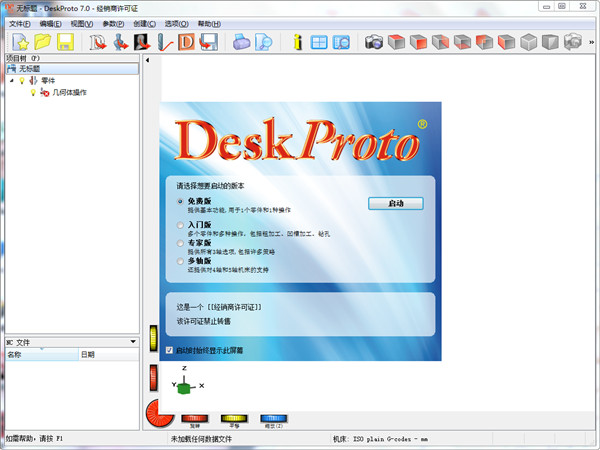The image size is (600, 450).
Task: Click the yellow vertical thumbwheel
Action: [153, 338]
